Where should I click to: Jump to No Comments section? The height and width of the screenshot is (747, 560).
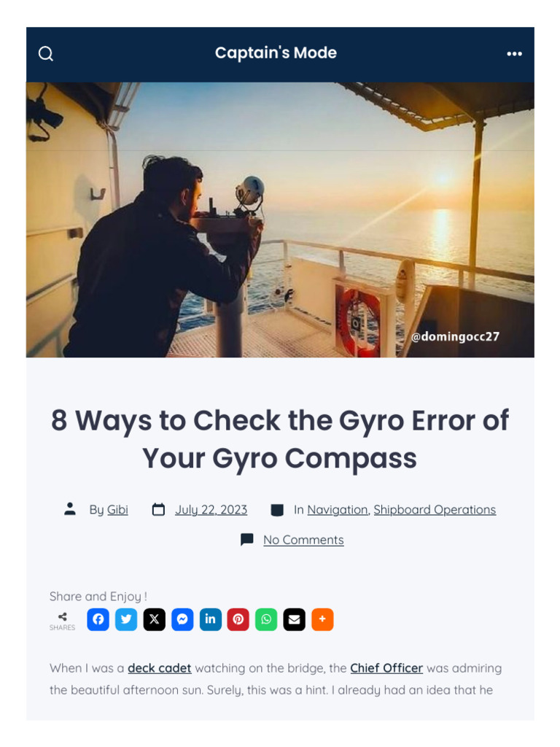pos(303,539)
